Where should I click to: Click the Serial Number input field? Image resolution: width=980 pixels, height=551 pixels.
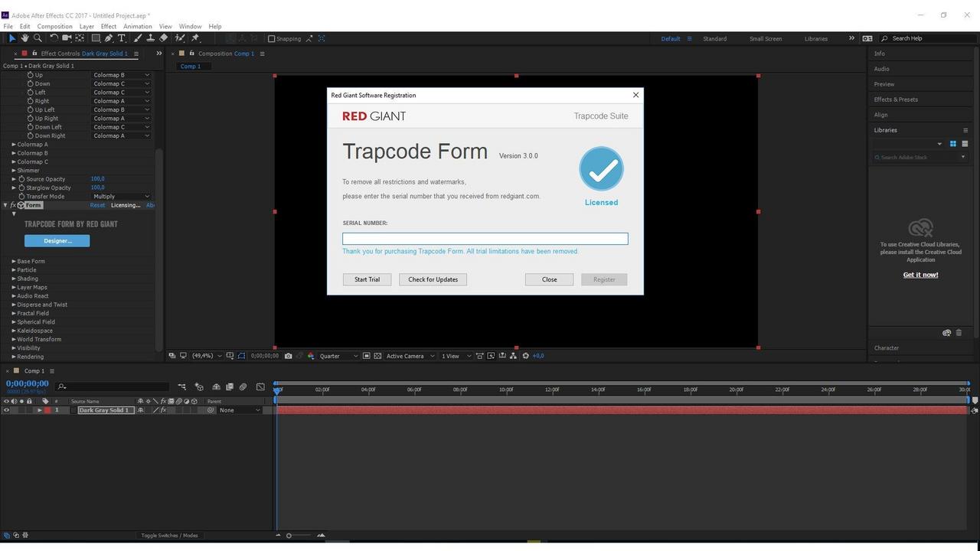coord(485,239)
